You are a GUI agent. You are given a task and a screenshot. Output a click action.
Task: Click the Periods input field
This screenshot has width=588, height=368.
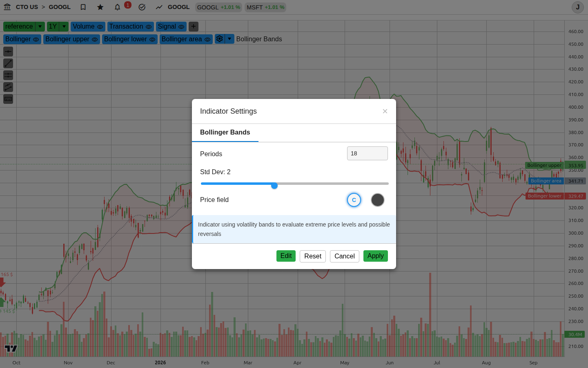click(x=367, y=153)
